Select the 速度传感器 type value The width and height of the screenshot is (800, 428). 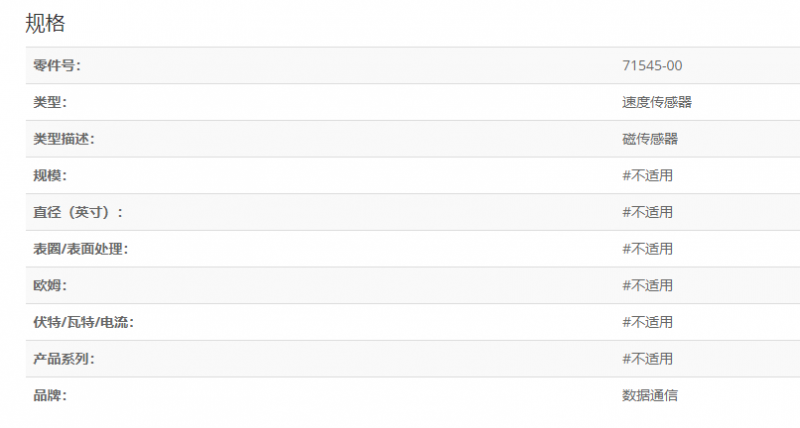[657, 102]
